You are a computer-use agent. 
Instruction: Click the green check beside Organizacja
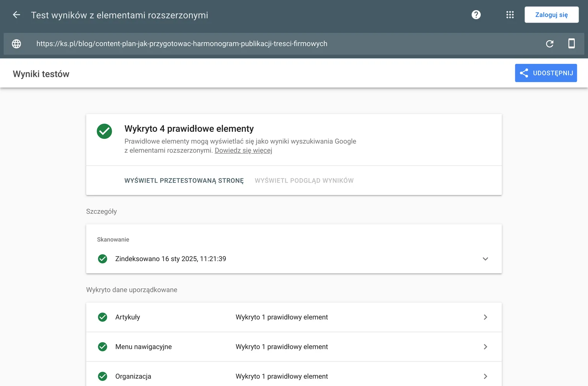(x=103, y=376)
